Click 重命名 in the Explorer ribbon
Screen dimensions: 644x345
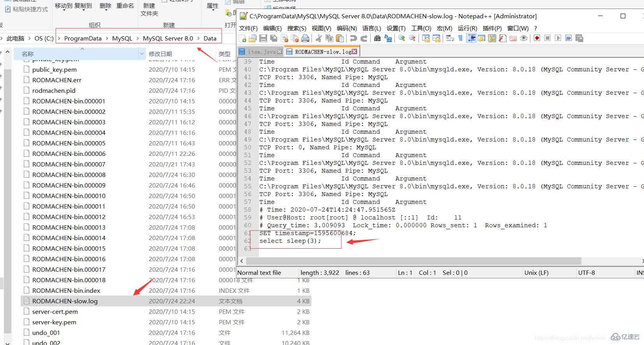pos(125,6)
